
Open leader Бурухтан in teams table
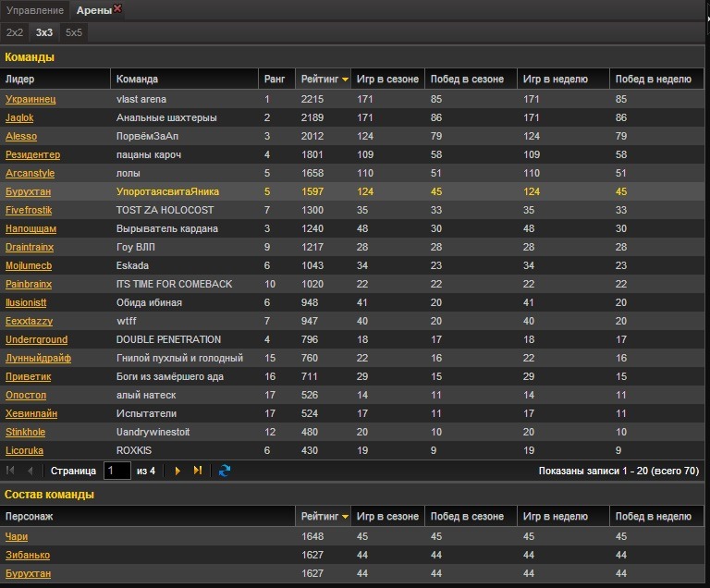(28, 191)
